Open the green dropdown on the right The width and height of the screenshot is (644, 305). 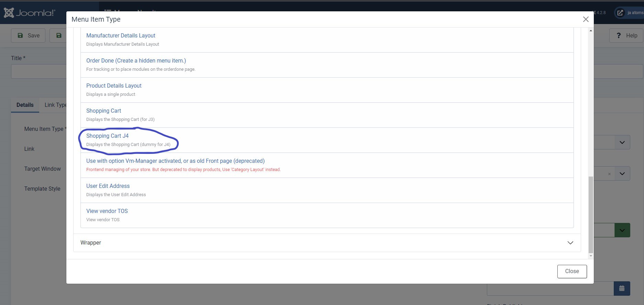click(x=622, y=230)
